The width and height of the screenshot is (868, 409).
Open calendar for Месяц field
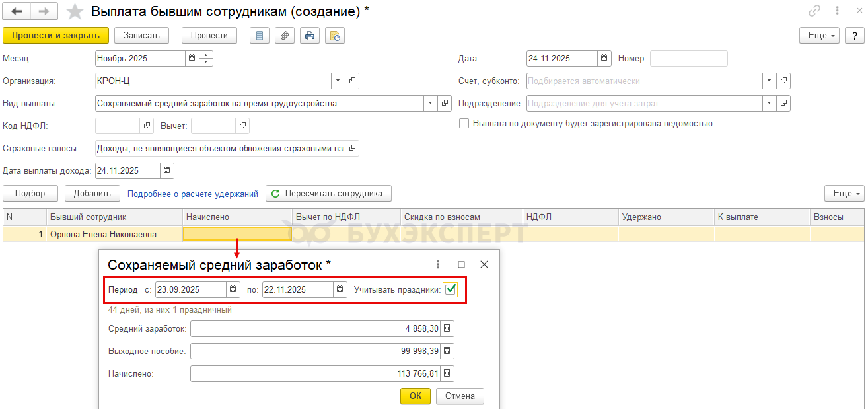pos(192,58)
